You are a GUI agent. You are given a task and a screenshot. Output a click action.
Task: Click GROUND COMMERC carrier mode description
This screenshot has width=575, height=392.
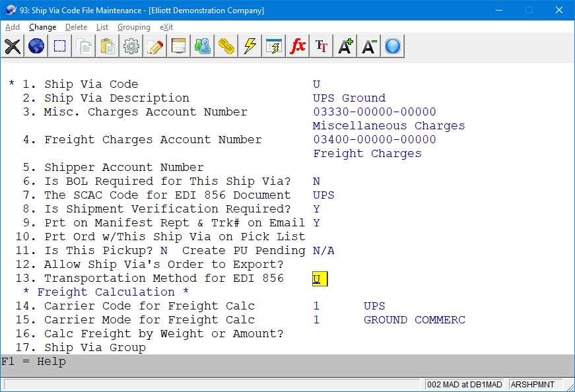415,320
